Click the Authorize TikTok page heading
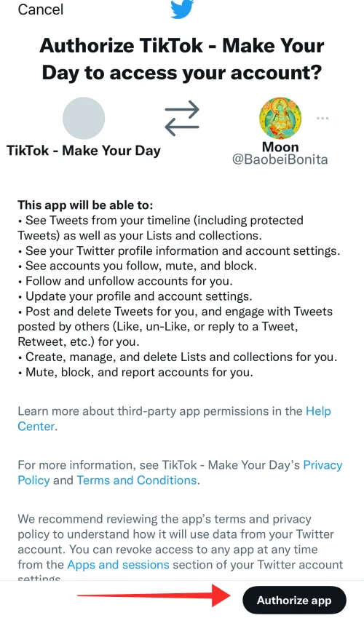The image size is (364, 618). coord(182,59)
